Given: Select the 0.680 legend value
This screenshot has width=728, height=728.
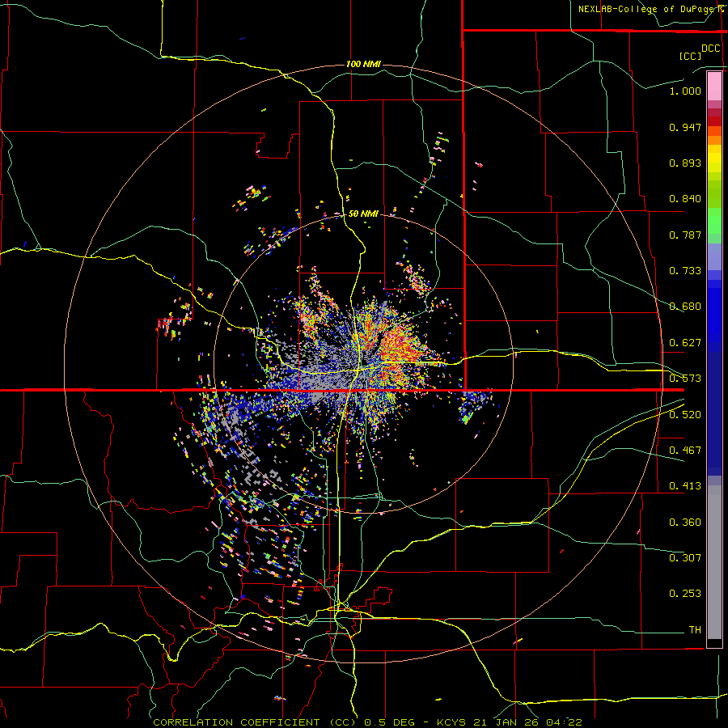Looking at the screenshot, I should (685, 307).
